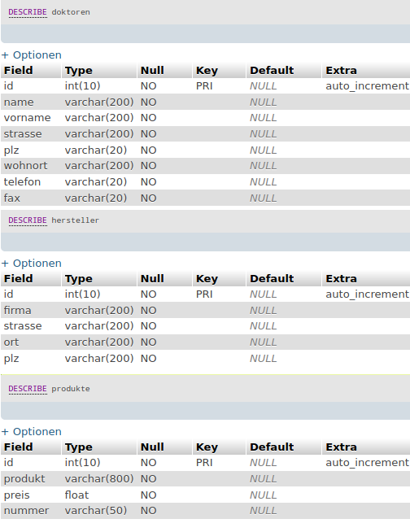This screenshot has width=410, height=532.
Task: Click the DESCRIBE keyword in produkte query
Action: (x=28, y=389)
